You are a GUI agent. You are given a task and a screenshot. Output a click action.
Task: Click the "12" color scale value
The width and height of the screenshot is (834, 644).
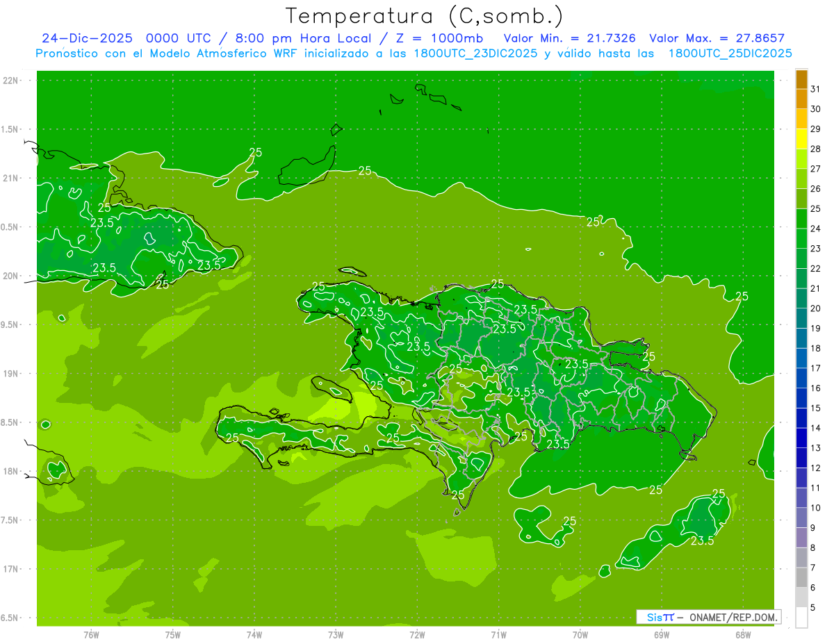tap(816, 468)
